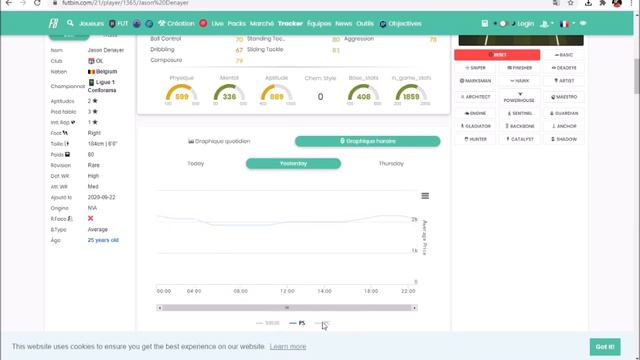This screenshot has width=640, height=360.
Task: Open the News menu item
Action: click(x=343, y=24)
